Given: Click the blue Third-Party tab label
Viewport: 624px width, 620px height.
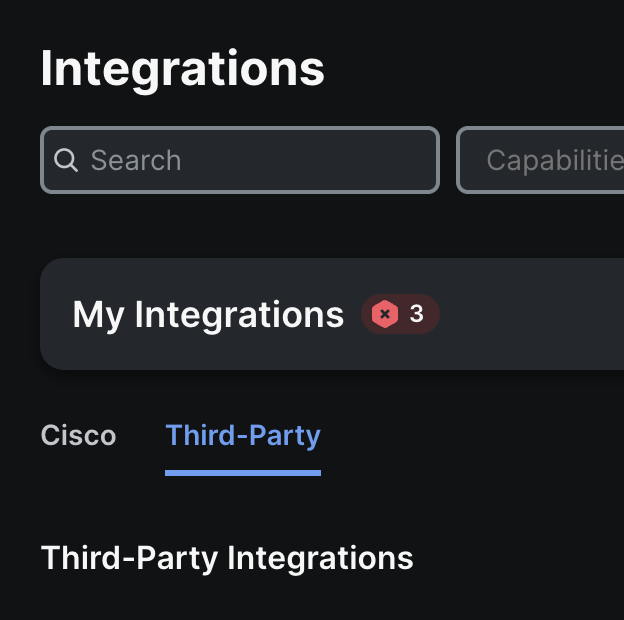Looking at the screenshot, I should pyautogui.click(x=243, y=436).
